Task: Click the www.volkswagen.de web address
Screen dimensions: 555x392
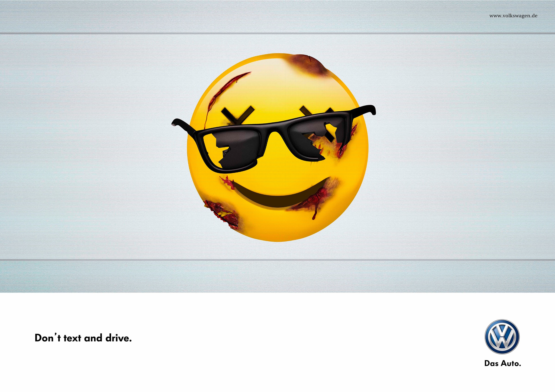Action: click(513, 16)
